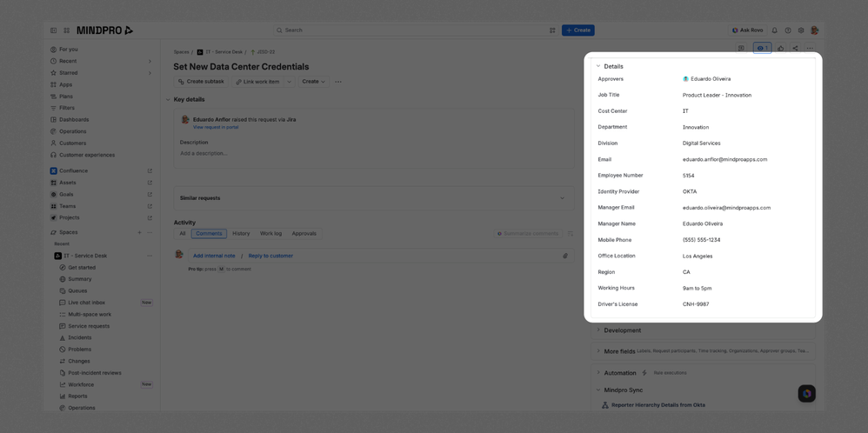868x433 pixels.
Task: Collapse the Mindpro Sync section
Action: point(598,390)
